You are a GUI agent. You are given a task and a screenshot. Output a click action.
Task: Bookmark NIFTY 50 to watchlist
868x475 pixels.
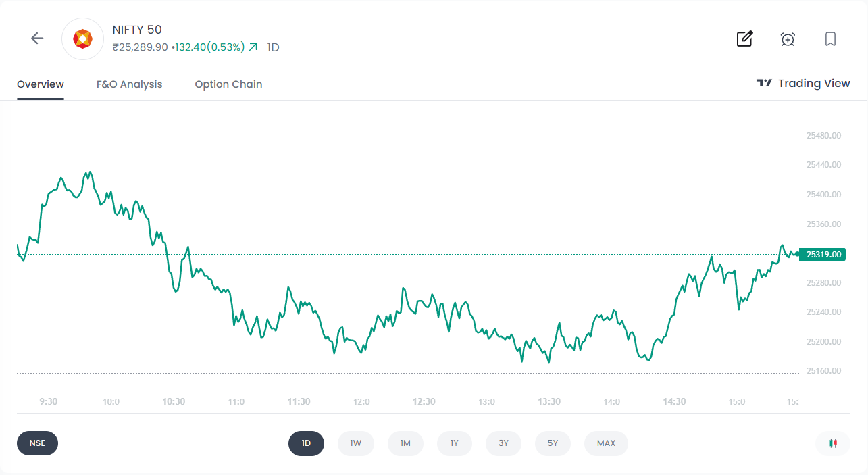(x=830, y=39)
